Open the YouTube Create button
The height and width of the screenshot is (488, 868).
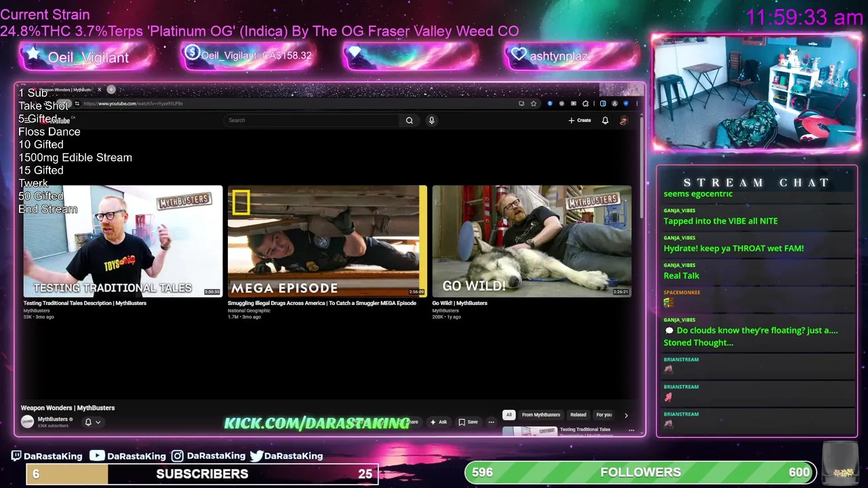pyautogui.click(x=580, y=120)
